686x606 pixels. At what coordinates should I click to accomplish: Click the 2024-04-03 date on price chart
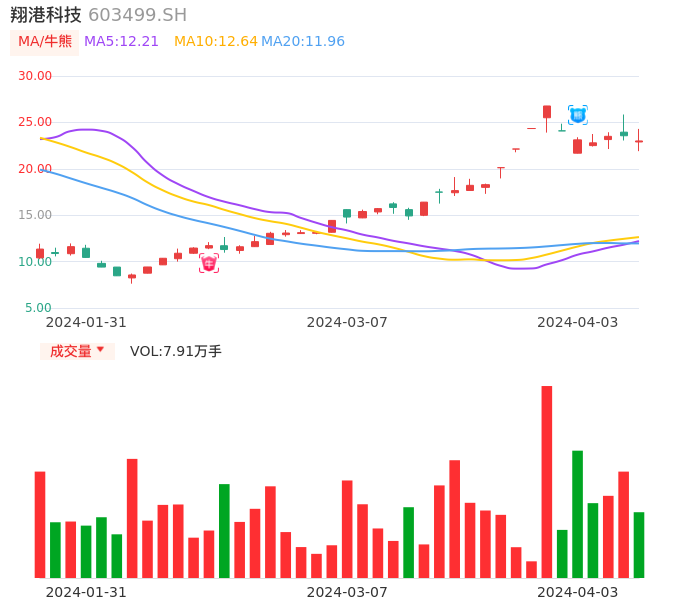(578, 322)
